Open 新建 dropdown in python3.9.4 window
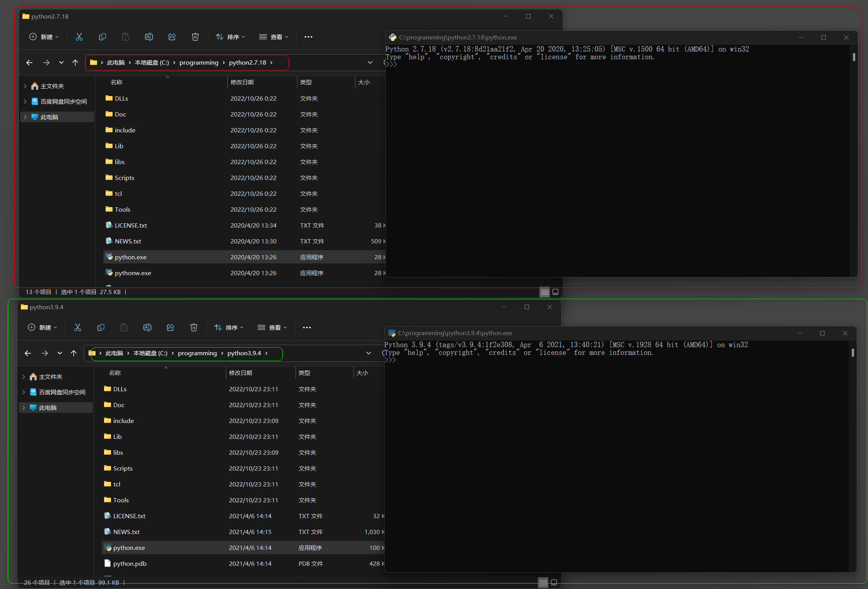Screen dimensions: 868x589 click(x=42, y=327)
